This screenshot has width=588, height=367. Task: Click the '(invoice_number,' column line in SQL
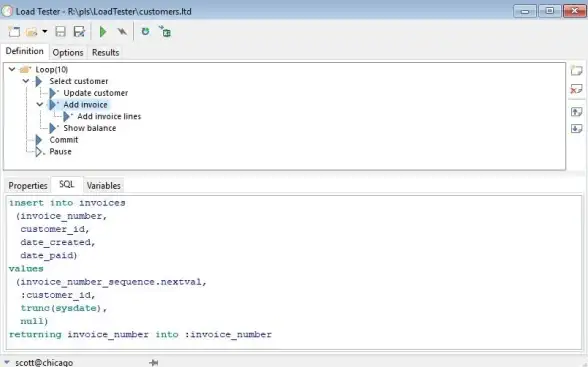(61, 216)
